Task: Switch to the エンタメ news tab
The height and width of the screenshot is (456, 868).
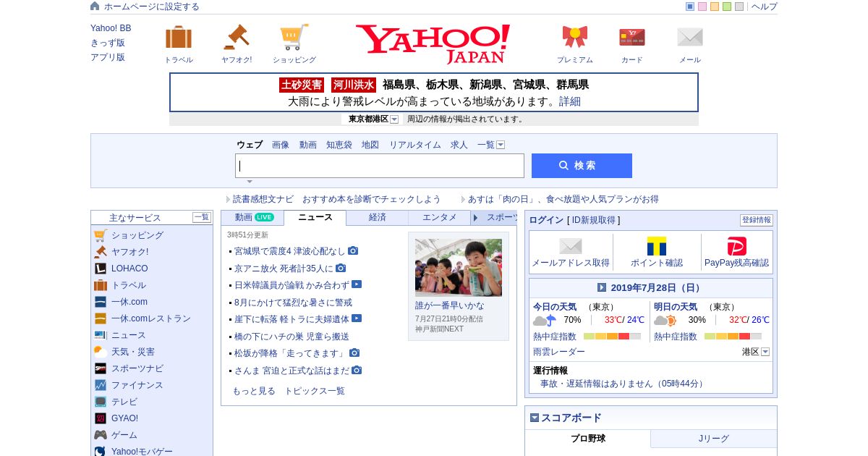Action: coord(440,217)
